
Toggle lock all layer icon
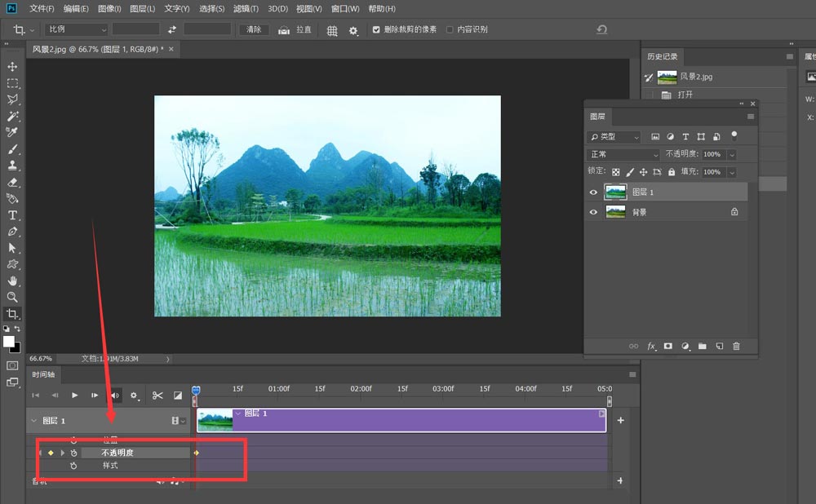[672, 172]
